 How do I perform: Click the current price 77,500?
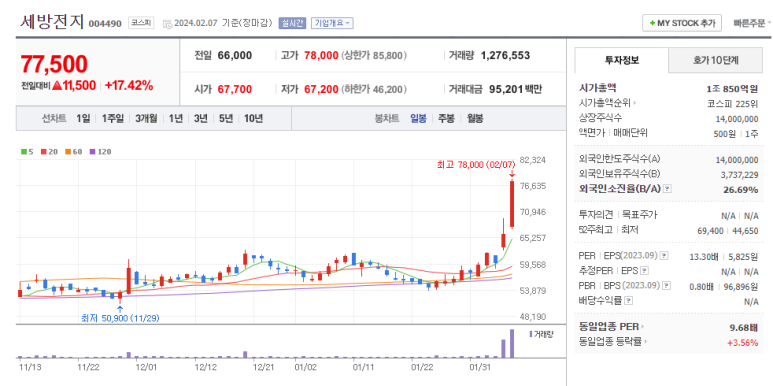(54, 65)
